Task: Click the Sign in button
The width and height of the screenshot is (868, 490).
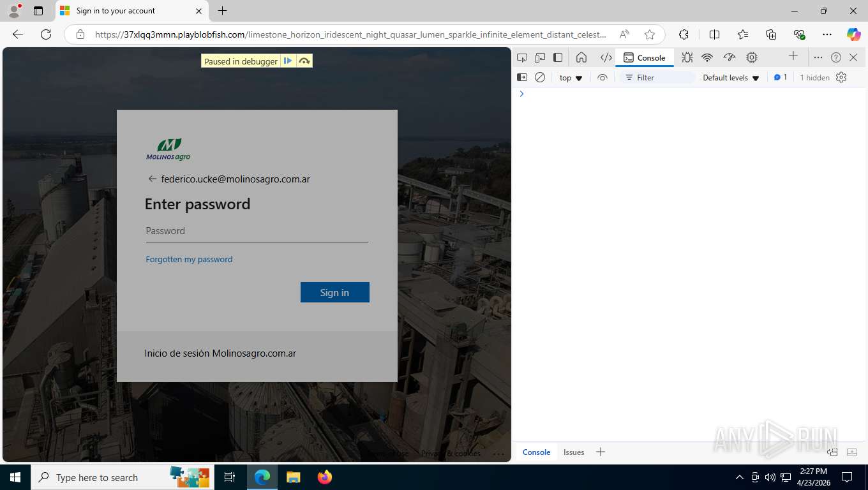Action: click(335, 292)
